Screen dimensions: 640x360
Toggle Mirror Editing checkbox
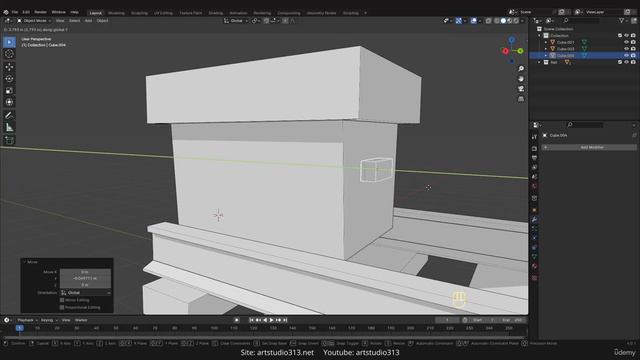(62, 300)
